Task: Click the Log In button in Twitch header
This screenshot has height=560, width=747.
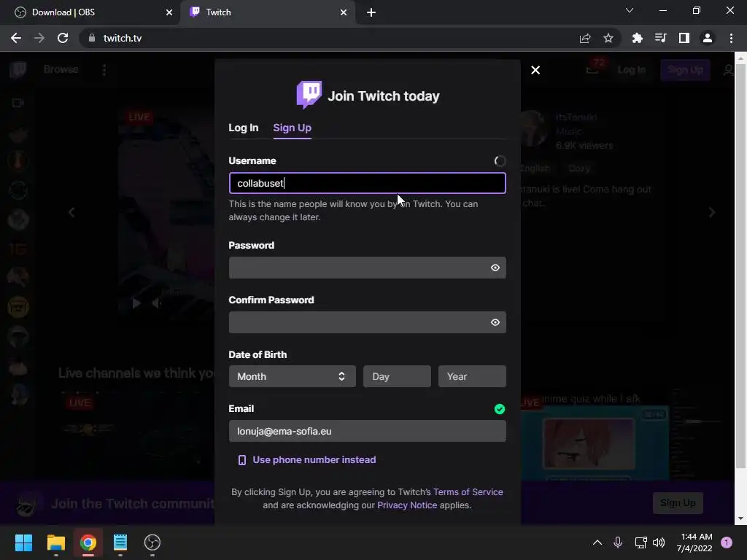Action: [632, 70]
